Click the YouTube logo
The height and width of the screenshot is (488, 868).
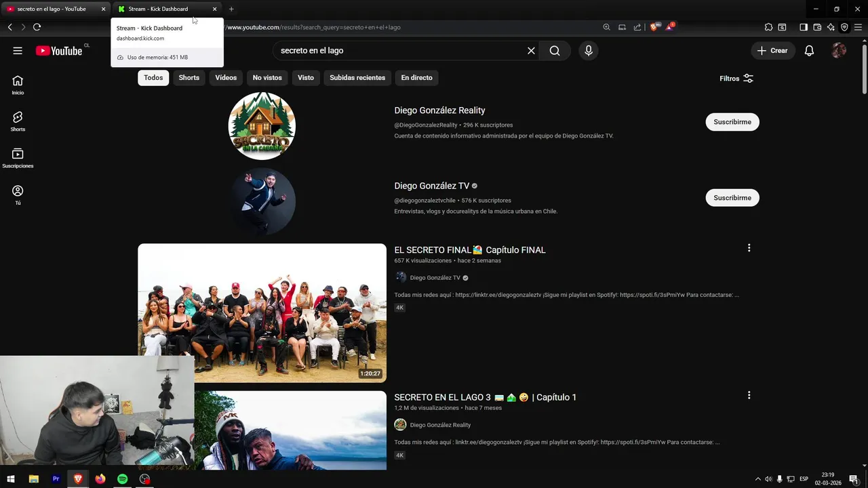59,51
